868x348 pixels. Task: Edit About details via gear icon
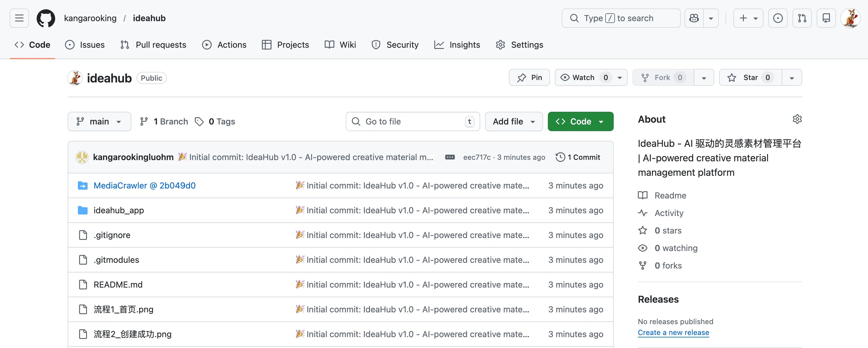797,119
